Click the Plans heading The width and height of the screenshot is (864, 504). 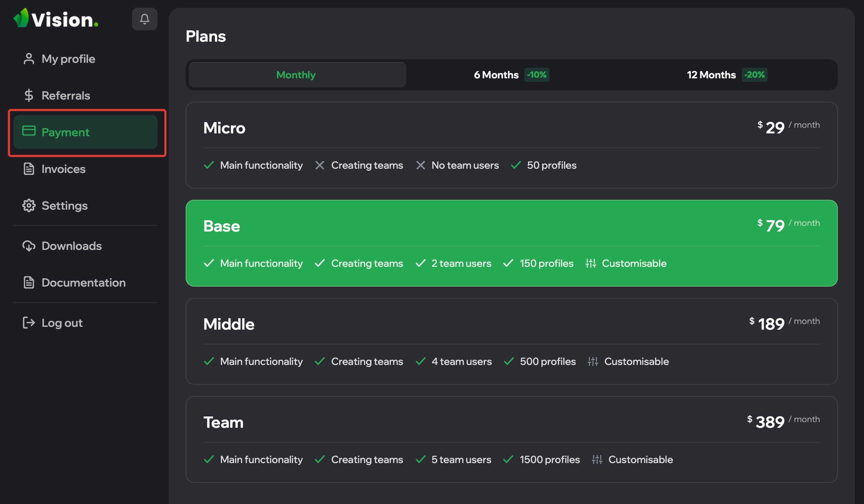pyautogui.click(x=206, y=36)
